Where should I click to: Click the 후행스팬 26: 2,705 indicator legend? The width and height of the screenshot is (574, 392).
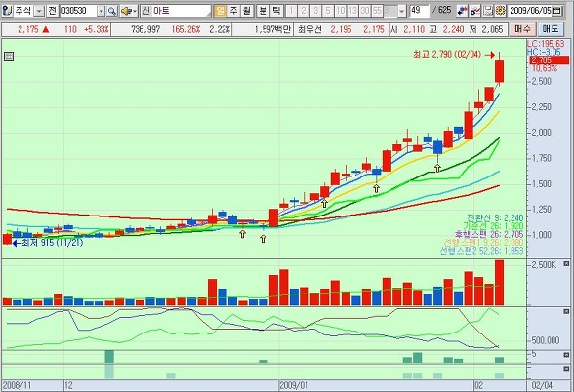click(489, 234)
